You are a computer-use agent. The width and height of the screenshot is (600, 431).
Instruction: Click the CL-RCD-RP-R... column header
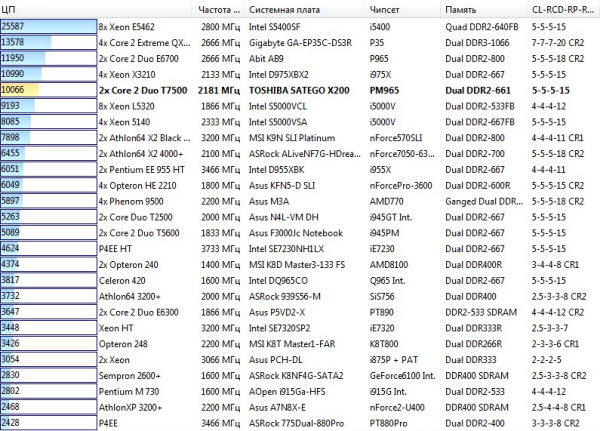point(564,10)
